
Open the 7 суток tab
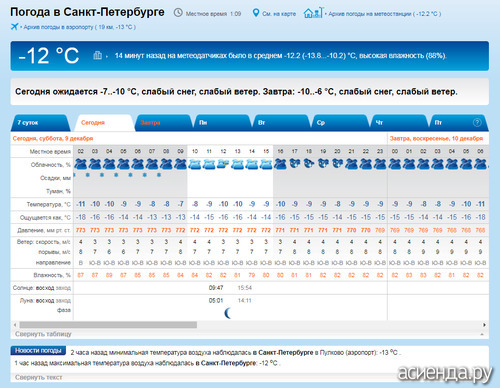(41, 123)
